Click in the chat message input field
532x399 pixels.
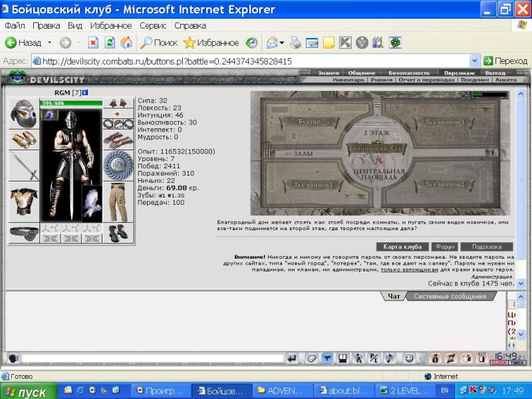click(152, 358)
